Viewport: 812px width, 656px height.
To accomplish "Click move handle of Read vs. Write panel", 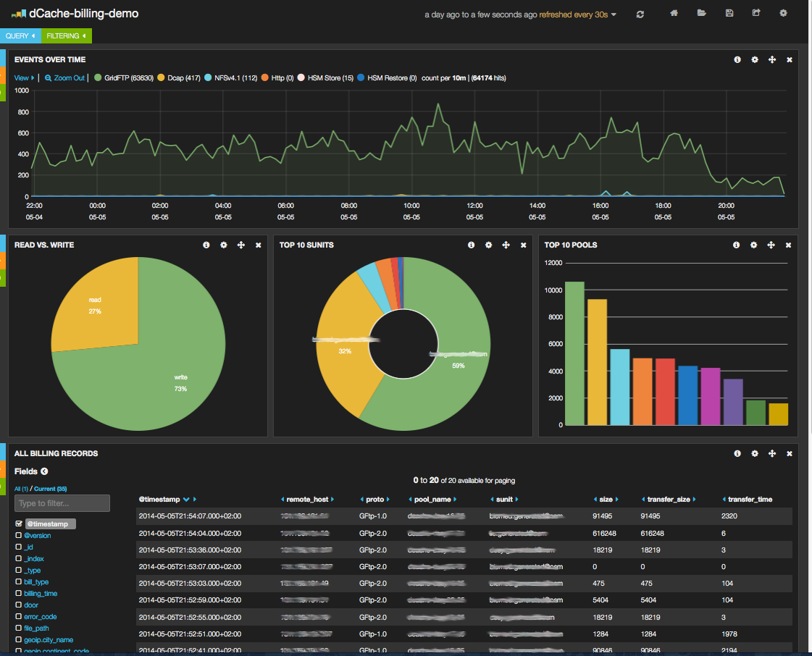I will coord(240,245).
